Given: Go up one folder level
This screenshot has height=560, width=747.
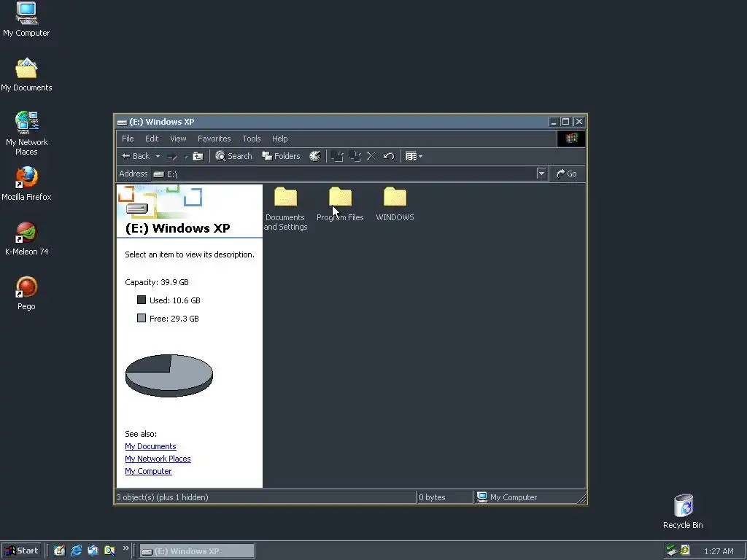Looking at the screenshot, I should click(x=198, y=156).
